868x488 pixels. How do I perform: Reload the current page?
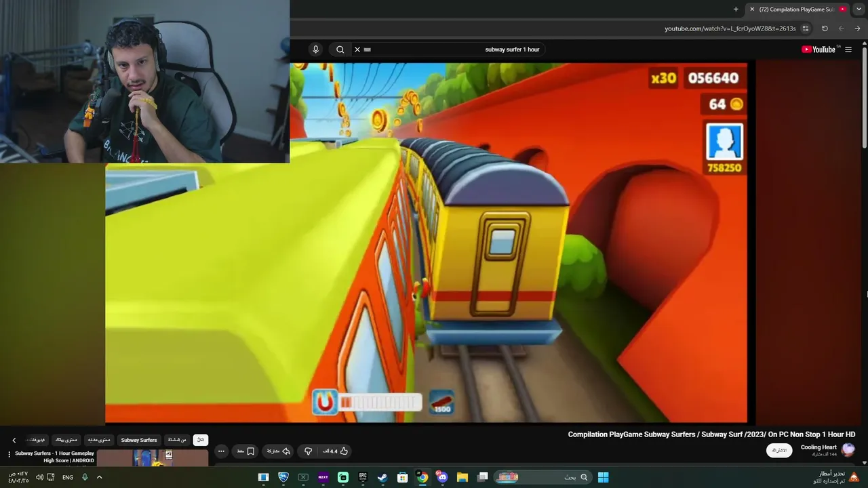(x=825, y=28)
